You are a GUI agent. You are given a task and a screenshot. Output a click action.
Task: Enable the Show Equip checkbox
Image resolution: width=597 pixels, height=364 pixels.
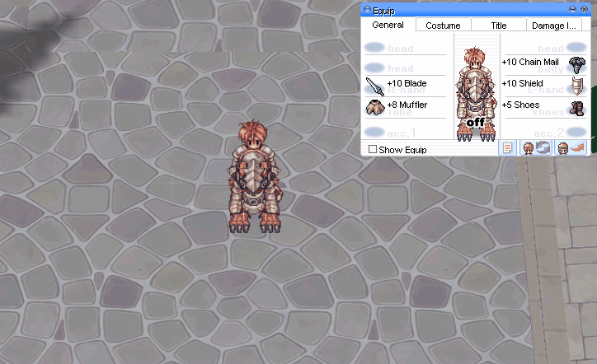coord(373,149)
